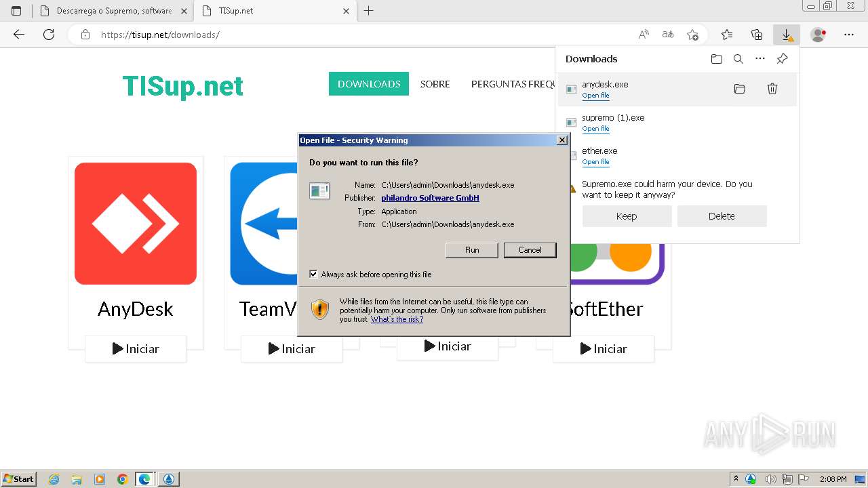Click the browser Back arrow
This screenshot has width=868, height=488.
coord(19,35)
